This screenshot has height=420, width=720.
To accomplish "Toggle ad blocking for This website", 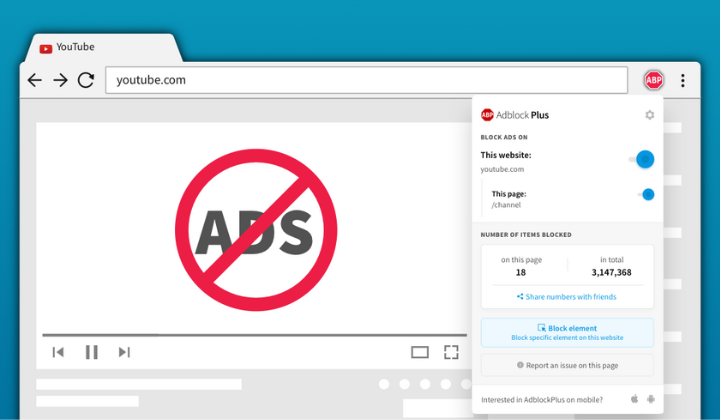I will (642, 159).
